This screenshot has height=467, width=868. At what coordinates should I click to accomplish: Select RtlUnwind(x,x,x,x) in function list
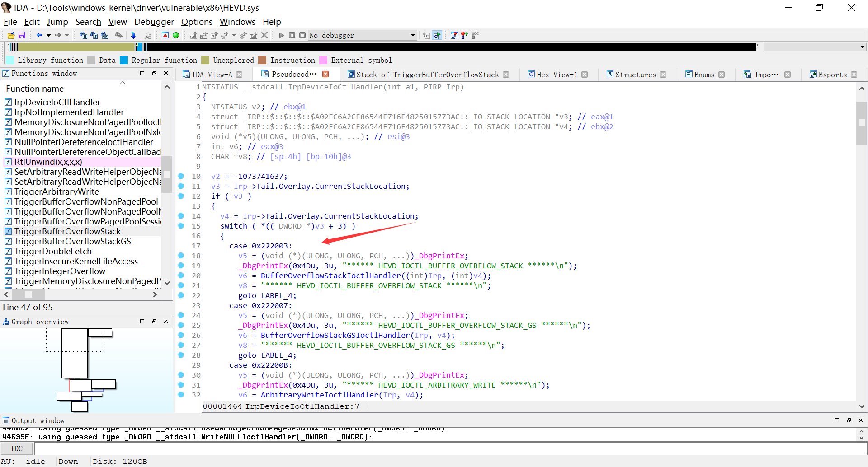pos(48,162)
